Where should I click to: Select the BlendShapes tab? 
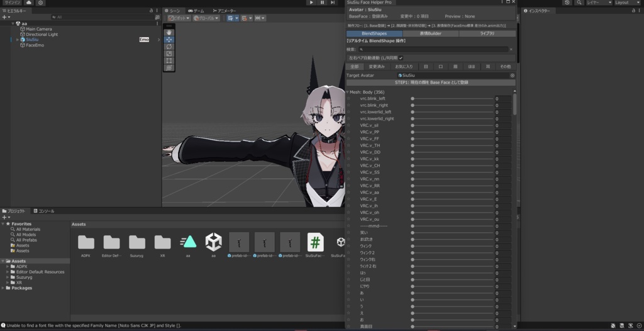pyautogui.click(x=374, y=33)
